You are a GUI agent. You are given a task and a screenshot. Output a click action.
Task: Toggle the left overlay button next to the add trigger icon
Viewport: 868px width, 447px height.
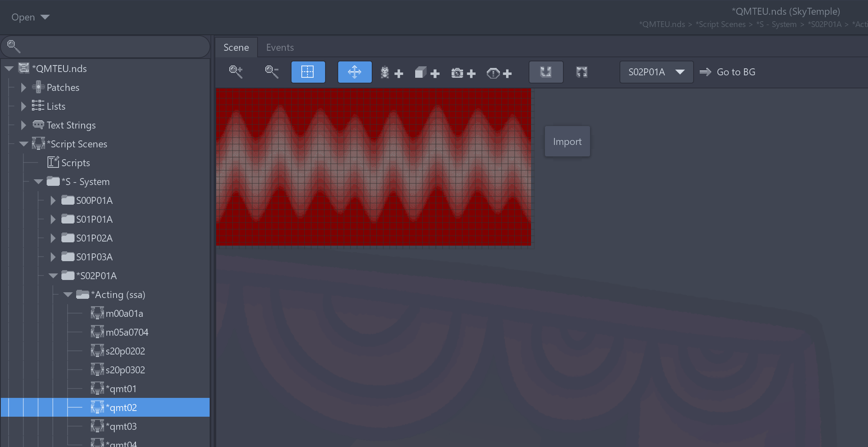[x=546, y=72]
